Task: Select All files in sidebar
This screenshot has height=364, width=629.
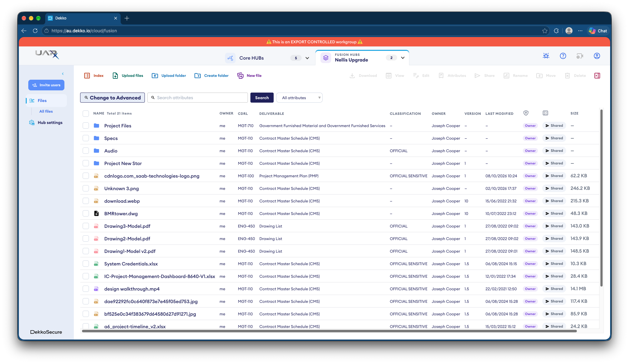Action: 46,111
